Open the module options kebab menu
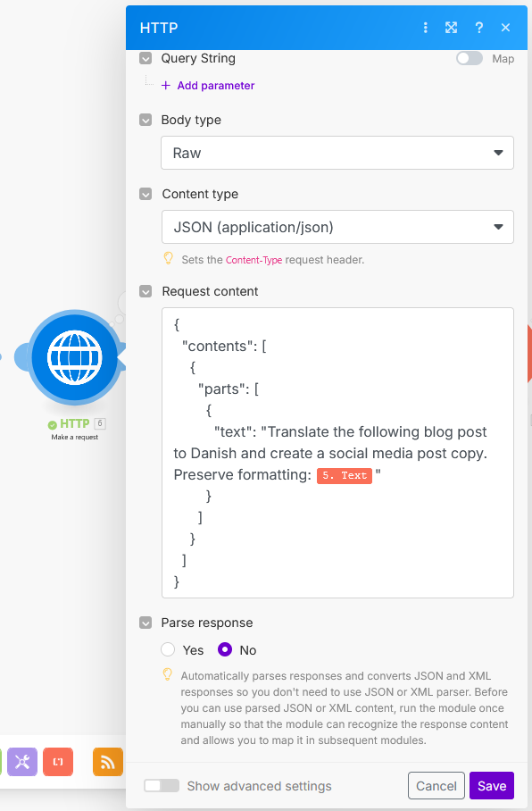Screen dimensions: 532x811 point(425,28)
